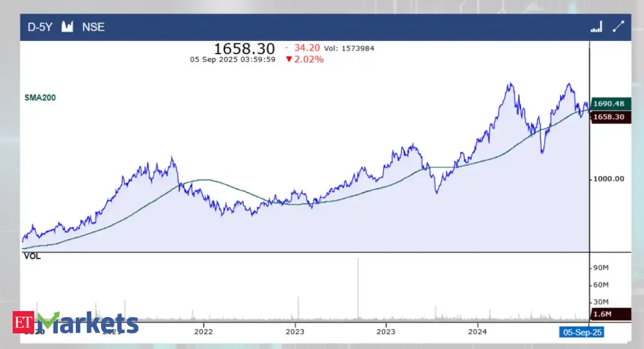Click the 05-Sep-25 date button
This screenshot has width=644, height=349.
(x=582, y=332)
